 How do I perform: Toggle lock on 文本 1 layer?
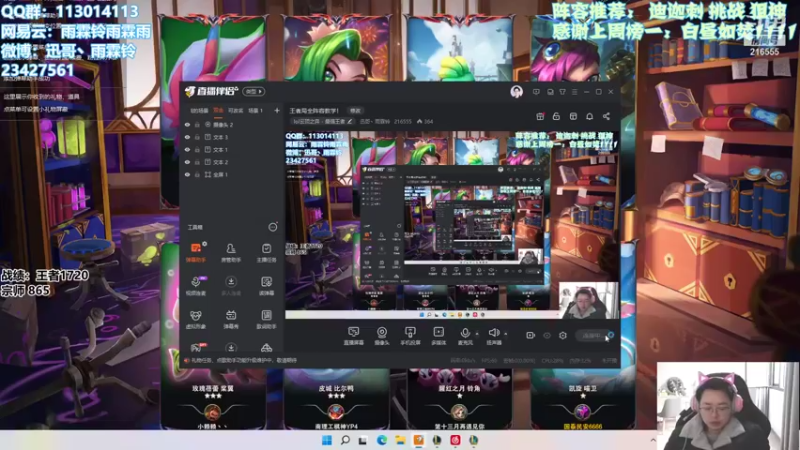point(197,149)
